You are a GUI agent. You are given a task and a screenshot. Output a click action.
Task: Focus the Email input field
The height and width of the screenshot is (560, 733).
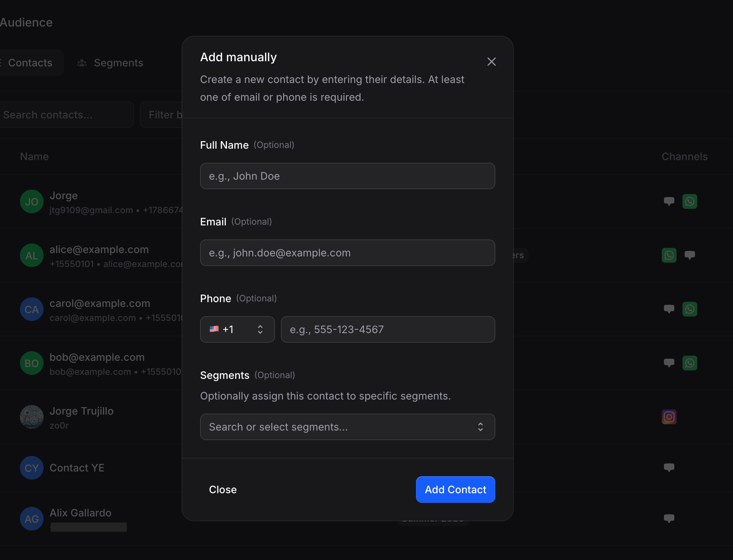[x=347, y=253]
